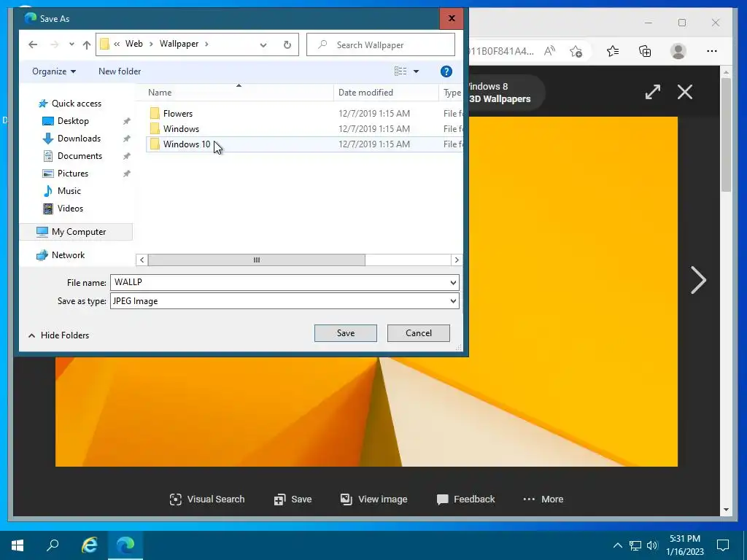Show hidden tray icons chevron
The width and height of the screenshot is (747, 560).
617,545
